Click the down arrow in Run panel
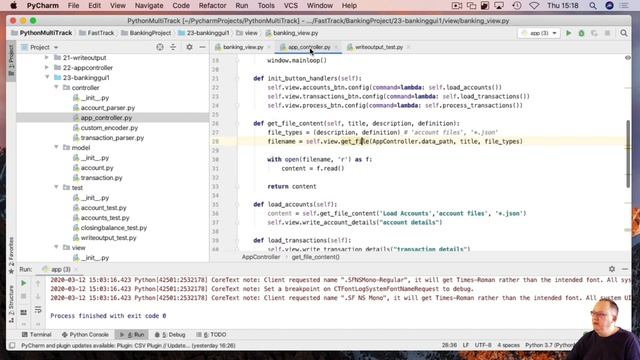The height and width of the screenshot is (360, 640). tap(38, 296)
